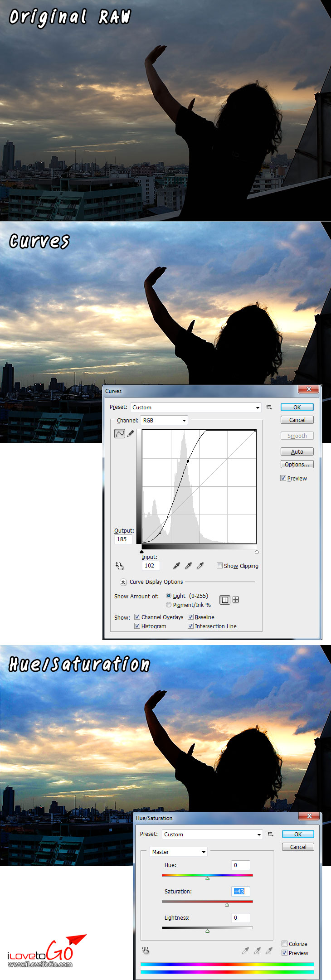The width and height of the screenshot is (331, 980).
Task: Open the Curves preset options menu icon
Action: coord(269,407)
